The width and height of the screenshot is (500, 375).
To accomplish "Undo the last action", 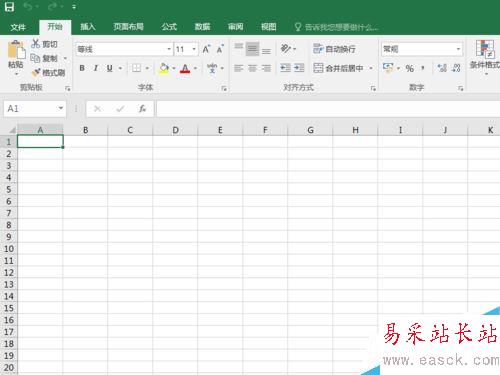I will (x=28, y=7).
